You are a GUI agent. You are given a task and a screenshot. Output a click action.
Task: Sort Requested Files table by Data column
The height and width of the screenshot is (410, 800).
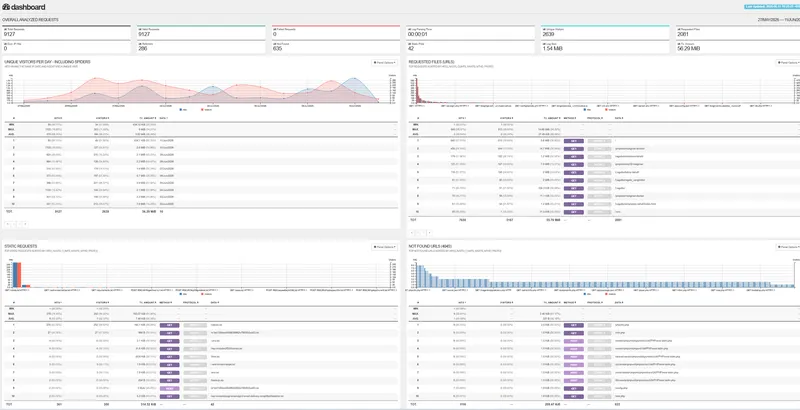click(619, 118)
